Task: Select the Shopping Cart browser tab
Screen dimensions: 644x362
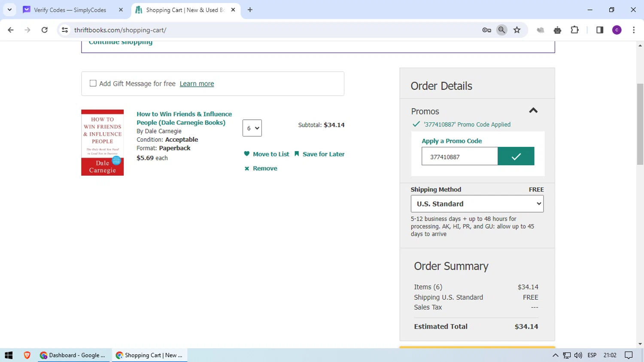Action: coord(185,10)
